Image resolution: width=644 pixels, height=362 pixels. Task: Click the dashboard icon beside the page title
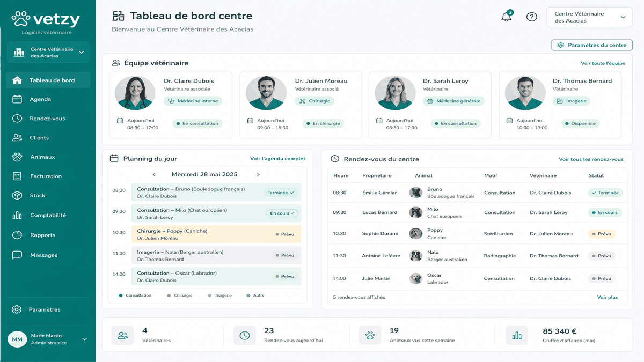point(118,16)
